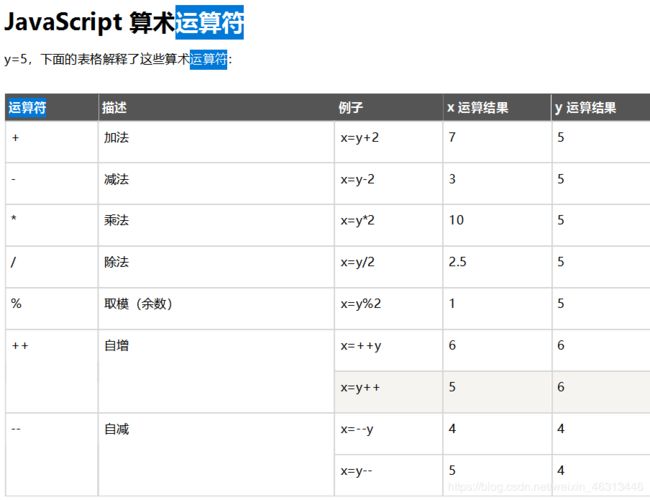Viewport: 650px width, 500px height.
Task: Click the example 'x=y/2'
Action: (x=357, y=262)
